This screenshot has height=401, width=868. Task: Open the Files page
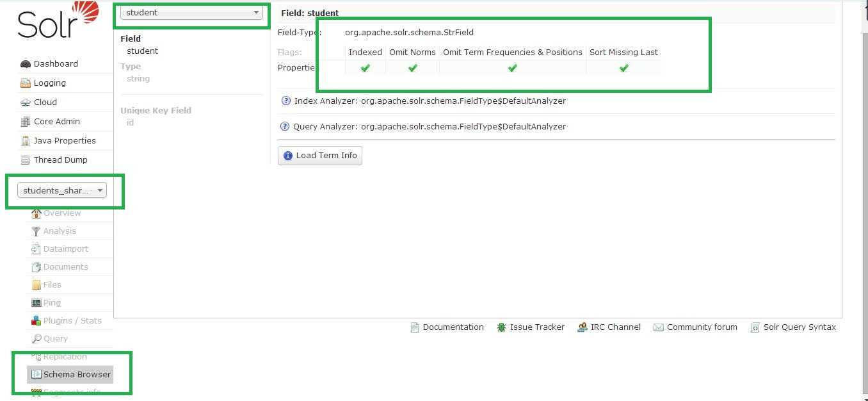52,284
